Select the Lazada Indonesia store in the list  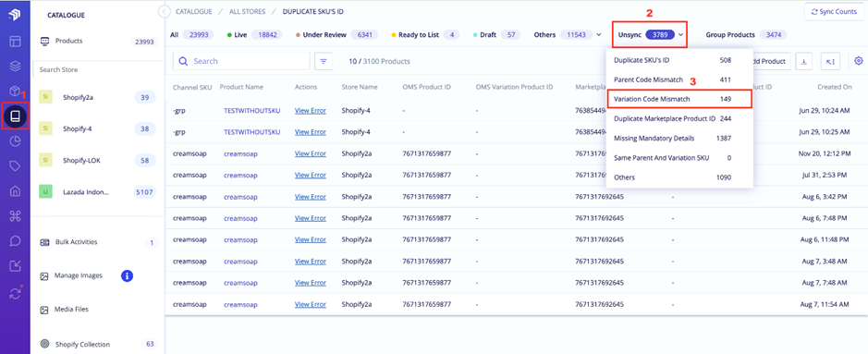coord(98,192)
